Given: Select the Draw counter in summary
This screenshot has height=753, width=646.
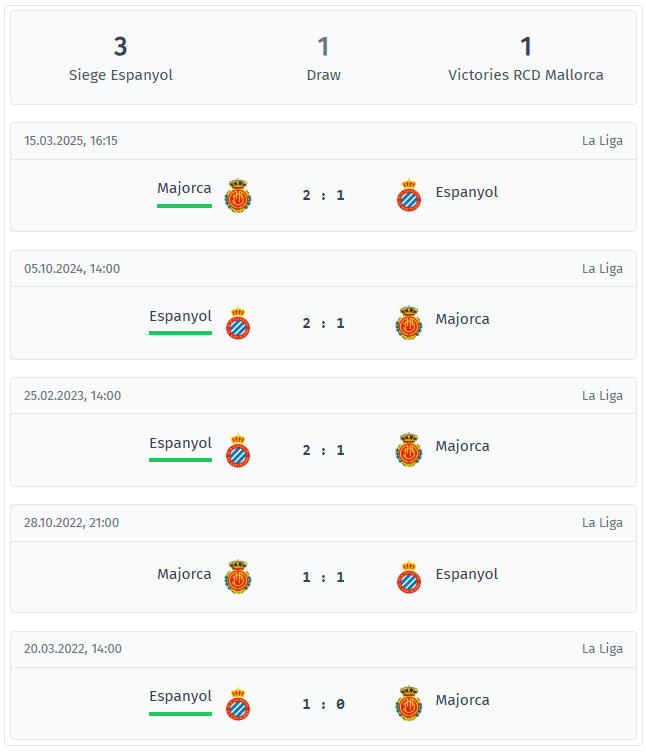Looking at the screenshot, I should 323,60.
